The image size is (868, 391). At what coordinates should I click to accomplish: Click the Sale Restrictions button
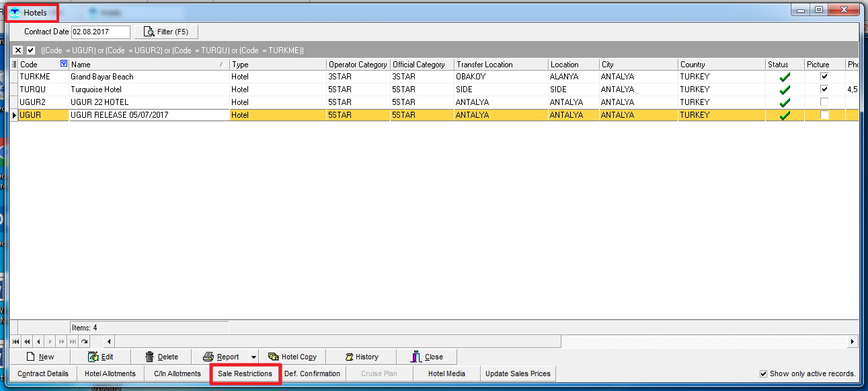pyautogui.click(x=245, y=374)
